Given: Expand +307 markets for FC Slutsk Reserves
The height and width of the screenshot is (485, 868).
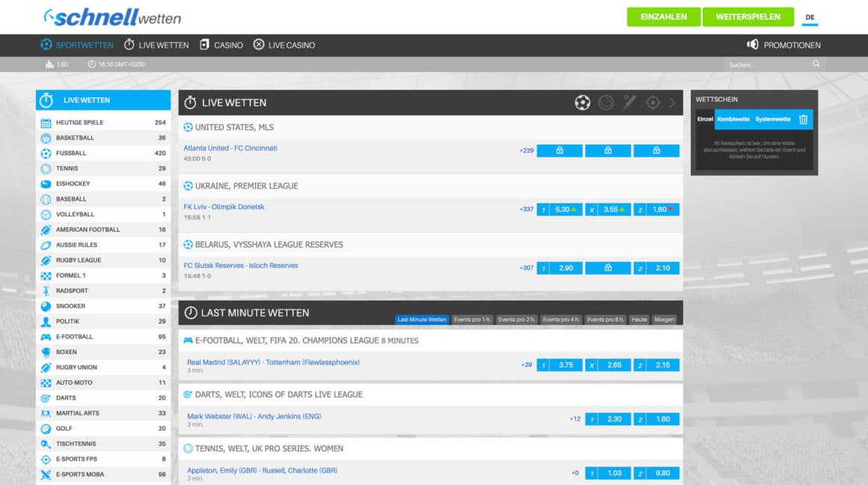Looking at the screenshot, I should [x=527, y=268].
